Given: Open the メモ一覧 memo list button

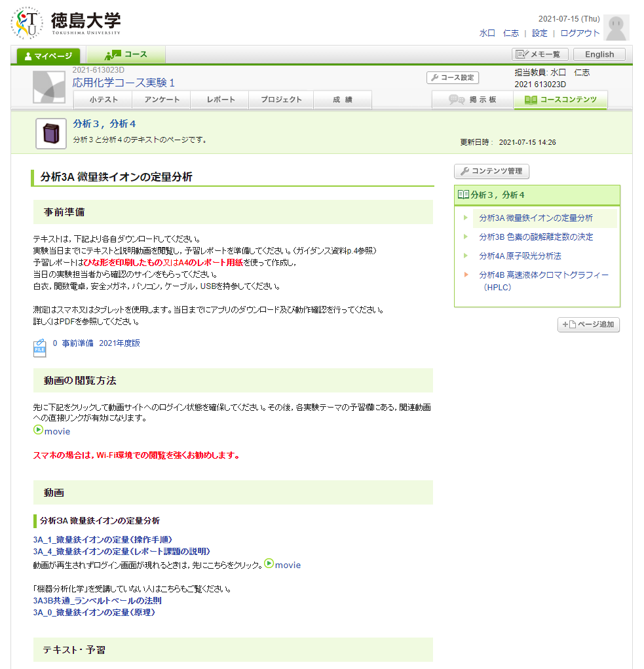Looking at the screenshot, I should (540, 54).
